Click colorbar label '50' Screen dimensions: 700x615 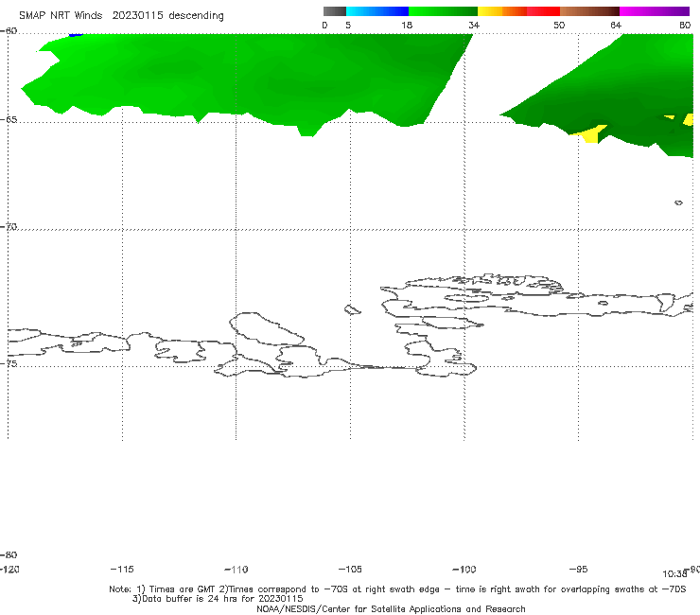tap(559, 25)
